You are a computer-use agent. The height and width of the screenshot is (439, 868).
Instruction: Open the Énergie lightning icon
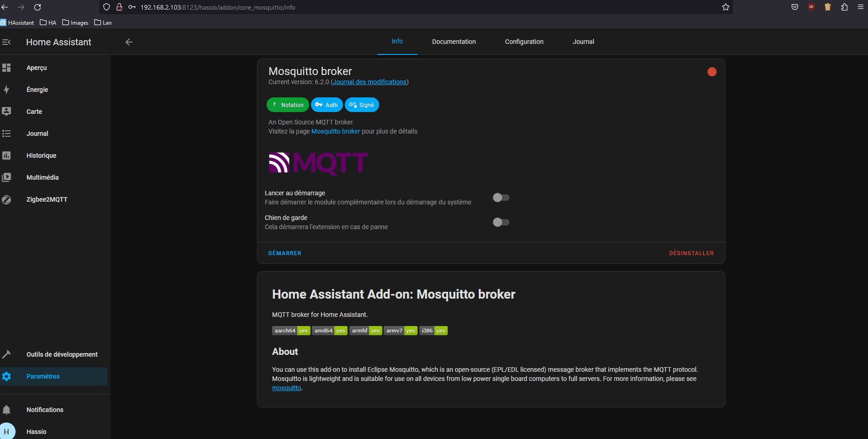(x=6, y=90)
